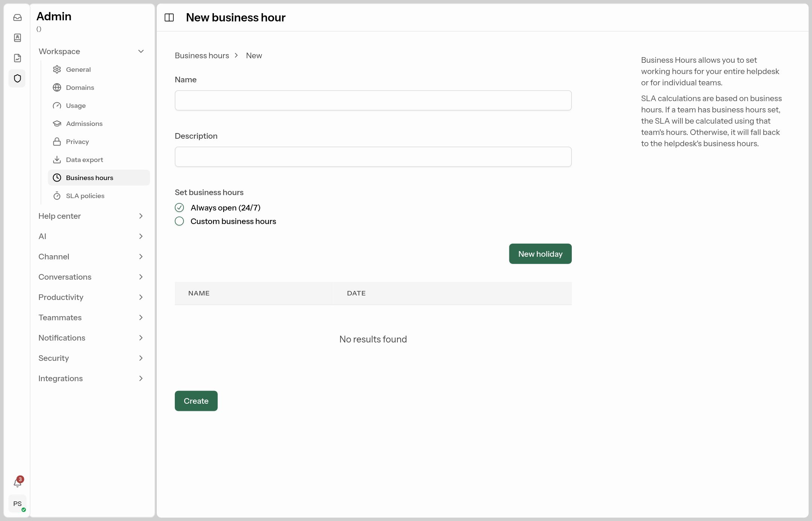Screen dimensions: 812x521
Task: Click the Admissions graduation cap icon
Action: tap(57, 124)
